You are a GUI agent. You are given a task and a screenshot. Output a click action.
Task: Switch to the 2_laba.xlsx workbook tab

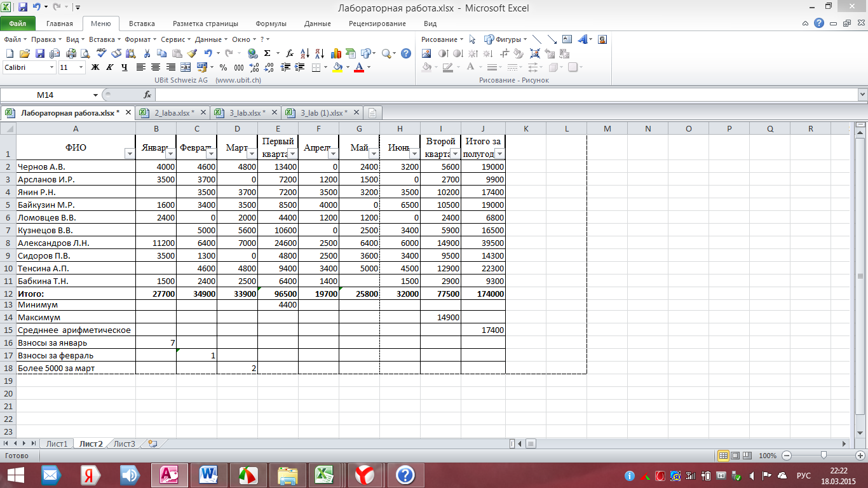(174, 112)
